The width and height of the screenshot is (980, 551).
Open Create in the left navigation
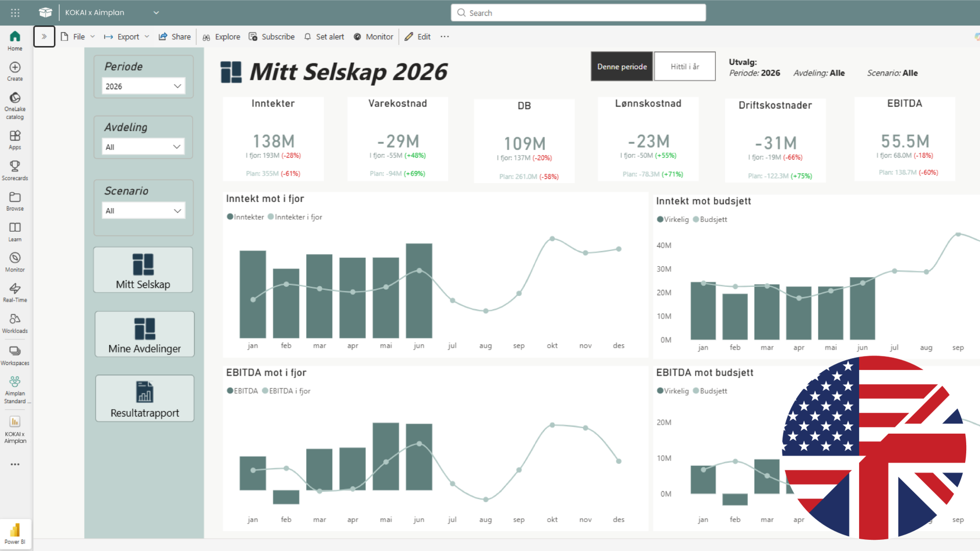point(15,71)
